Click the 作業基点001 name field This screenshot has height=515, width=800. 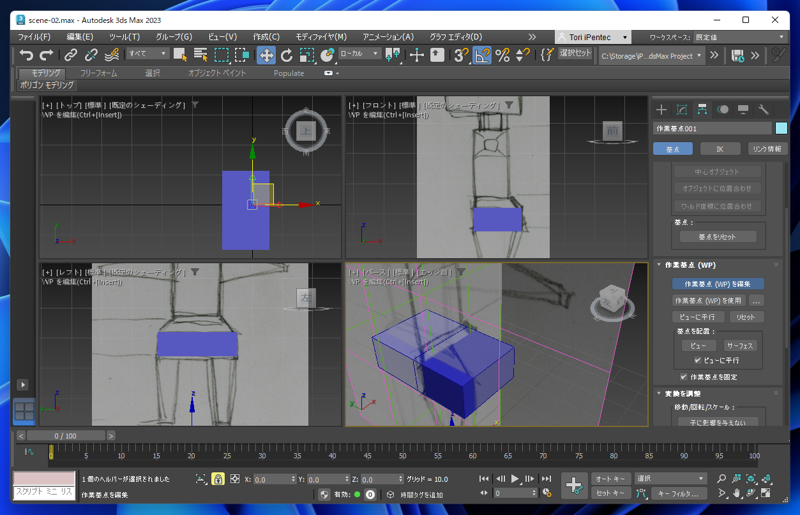pos(712,128)
